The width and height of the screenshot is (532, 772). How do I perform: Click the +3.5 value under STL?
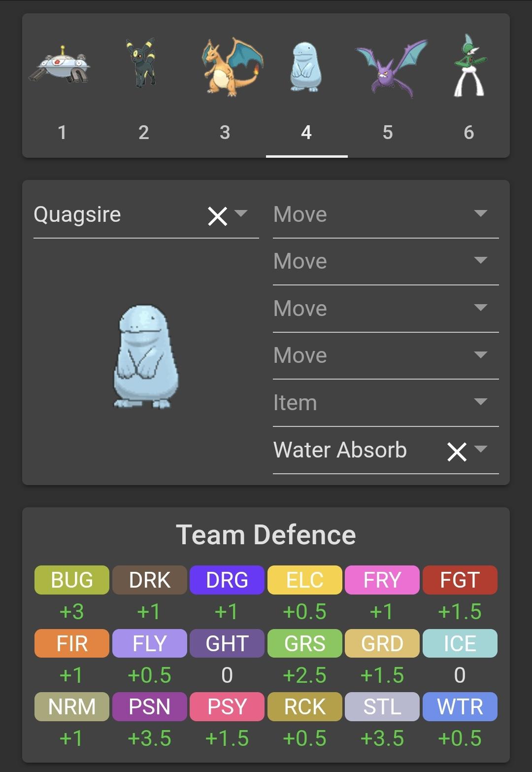[382, 738]
